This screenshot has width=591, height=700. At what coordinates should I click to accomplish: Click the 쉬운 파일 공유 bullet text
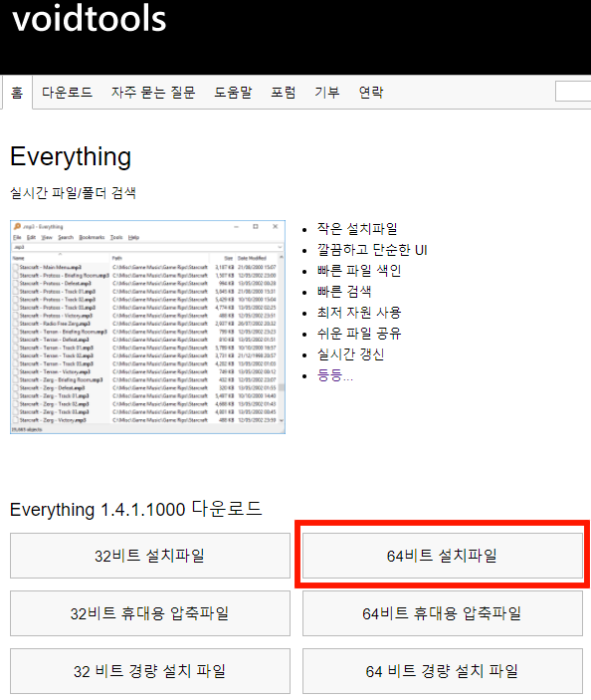(x=359, y=334)
